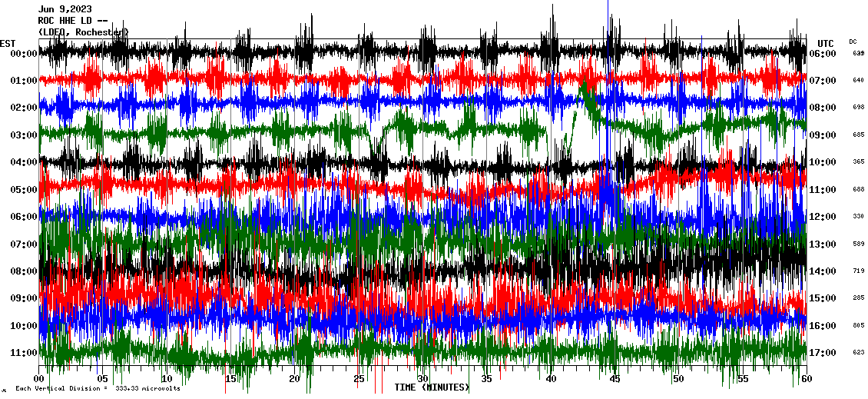Click minute tick "30" on the time axis

pyautogui.click(x=422, y=379)
